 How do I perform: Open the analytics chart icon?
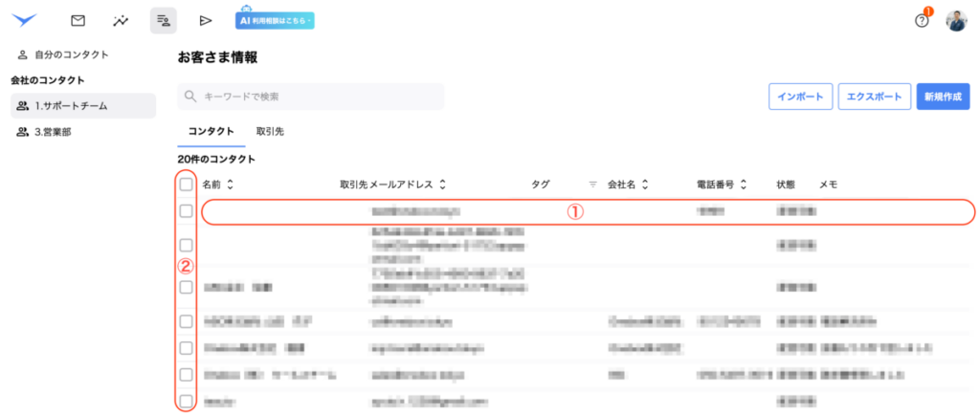tap(121, 20)
